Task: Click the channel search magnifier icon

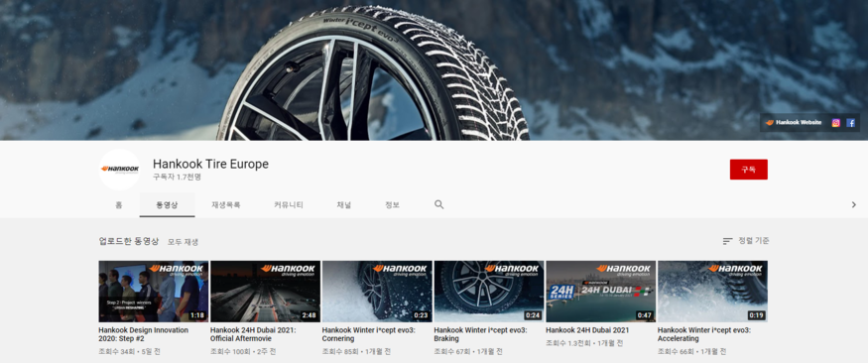Action: pyautogui.click(x=439, y=204)
